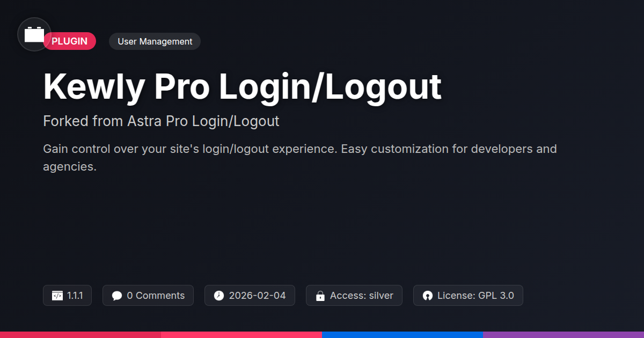
Task: Click the 1.1.1 version badge
Action: click(x=67, y=296)
